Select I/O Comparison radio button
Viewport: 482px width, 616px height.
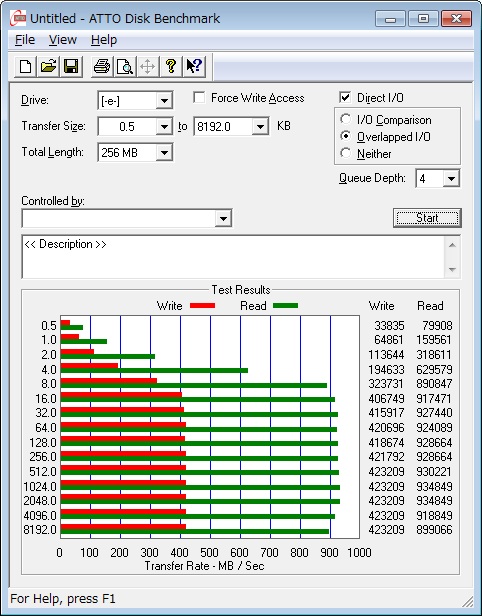click(x=345, y=119)
